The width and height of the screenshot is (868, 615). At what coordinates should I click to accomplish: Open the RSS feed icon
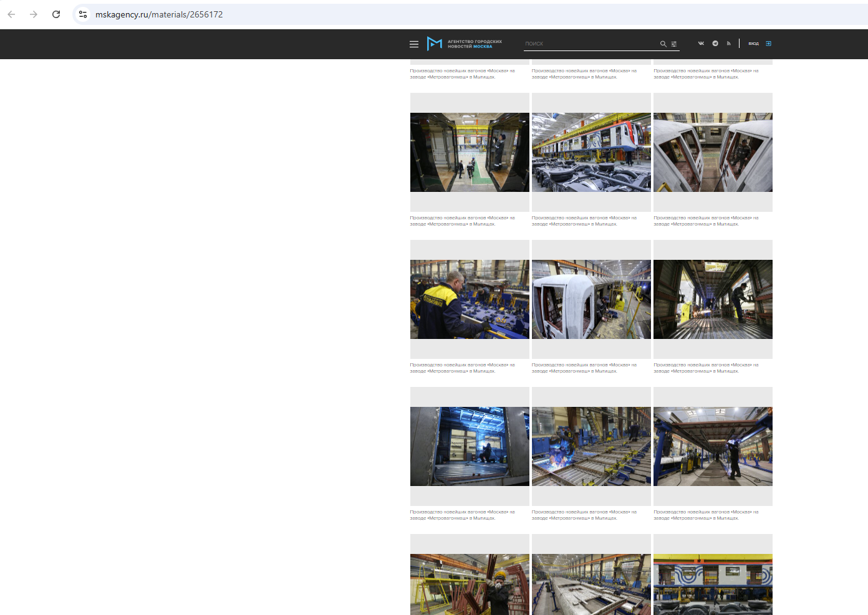click(728, 44)
